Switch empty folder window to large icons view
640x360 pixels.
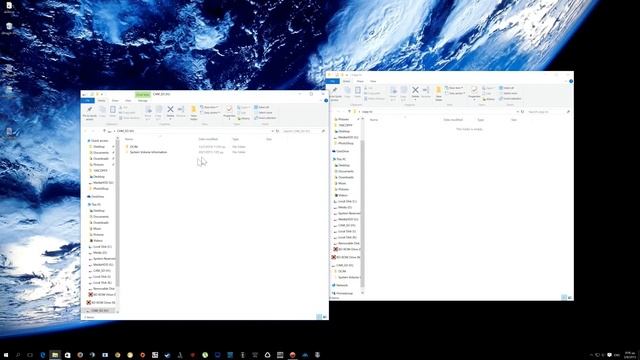[x=570, y=298]
